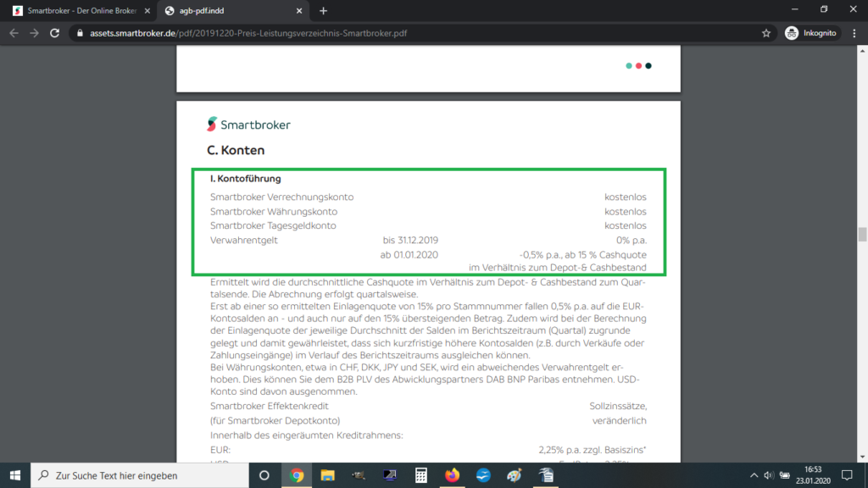Screen dimensions: 868x488
Task: Click 'kostenlos' beside Verrechnungskonto
Action: click(626, 197)
